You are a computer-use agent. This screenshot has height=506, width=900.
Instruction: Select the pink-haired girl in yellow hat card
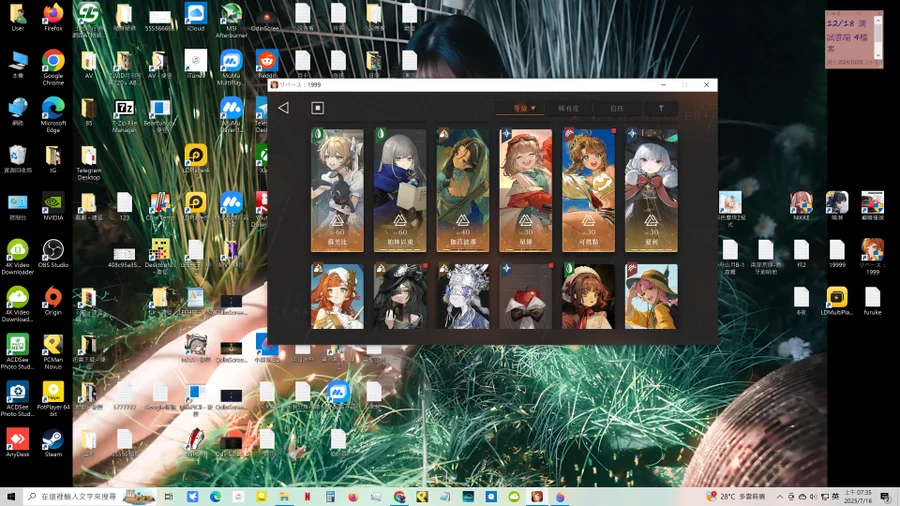[x=651, y=296]
